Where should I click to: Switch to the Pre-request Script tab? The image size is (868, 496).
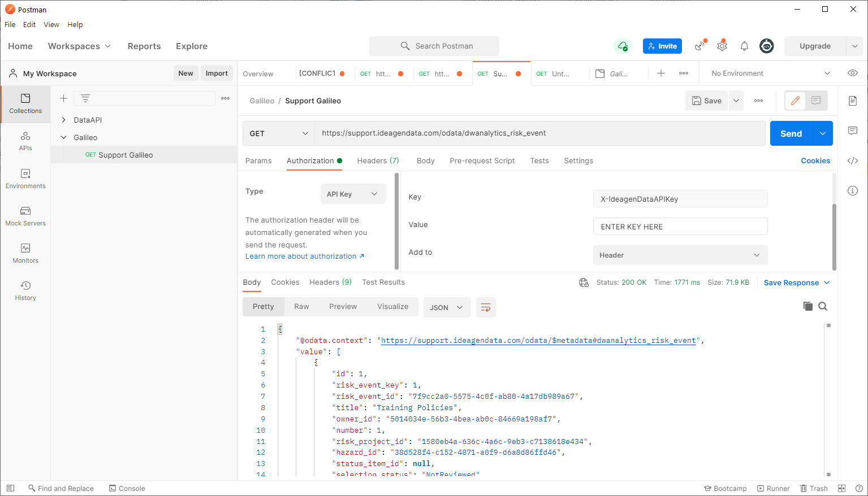482,160
